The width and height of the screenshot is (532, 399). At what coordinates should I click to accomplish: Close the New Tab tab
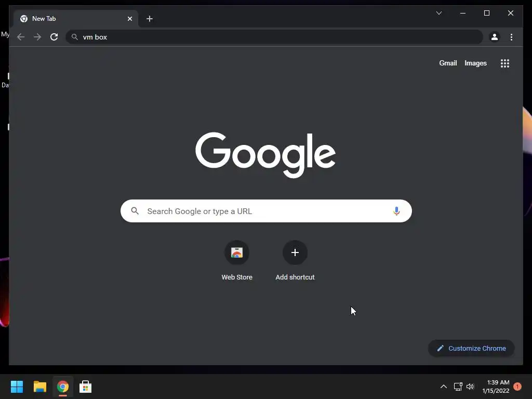pyautogui.click(x=129, y=19)
